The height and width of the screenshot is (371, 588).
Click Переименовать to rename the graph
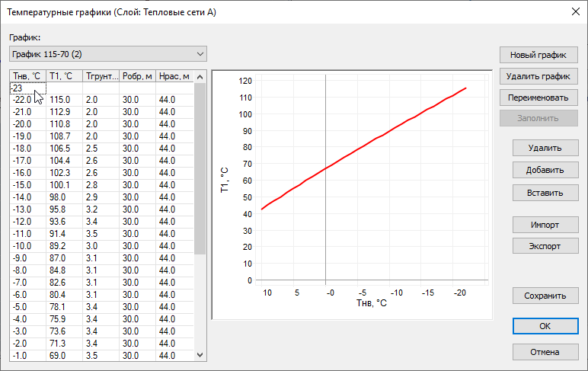(538, 98)
